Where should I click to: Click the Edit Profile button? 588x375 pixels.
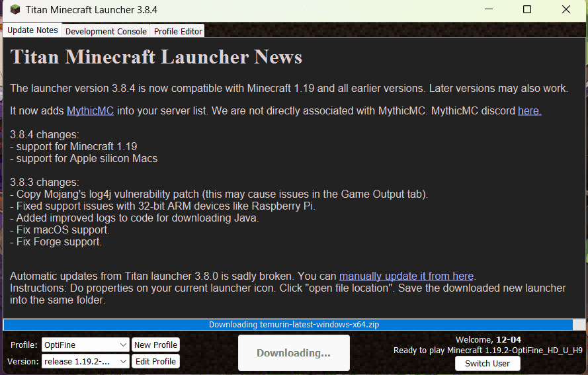pyautogui.click(x=155, y=362)
